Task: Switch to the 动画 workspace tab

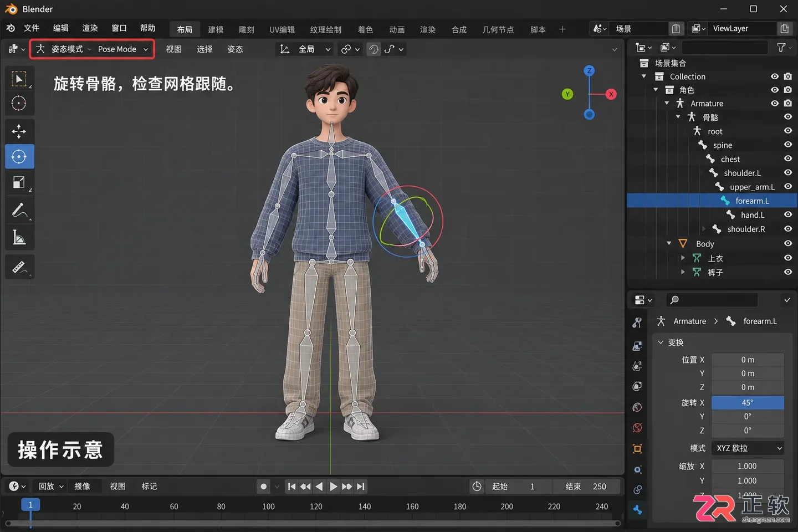Action: coord(397,29)
